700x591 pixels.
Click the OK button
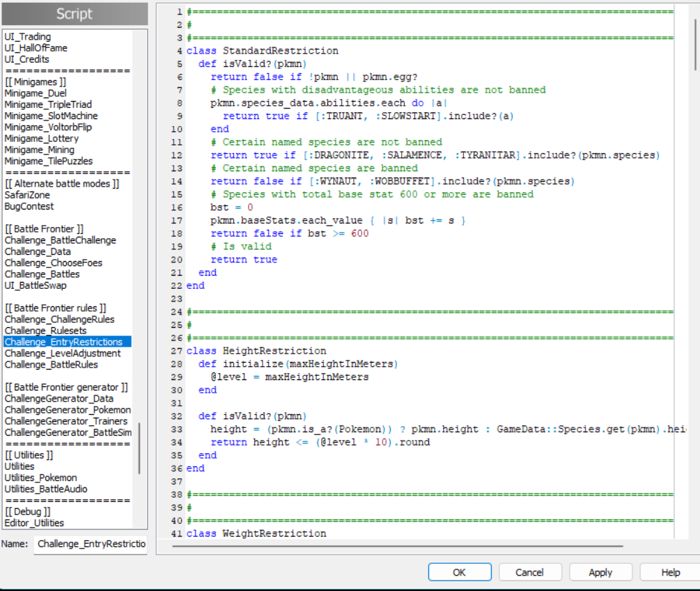[x=460, y=572]
